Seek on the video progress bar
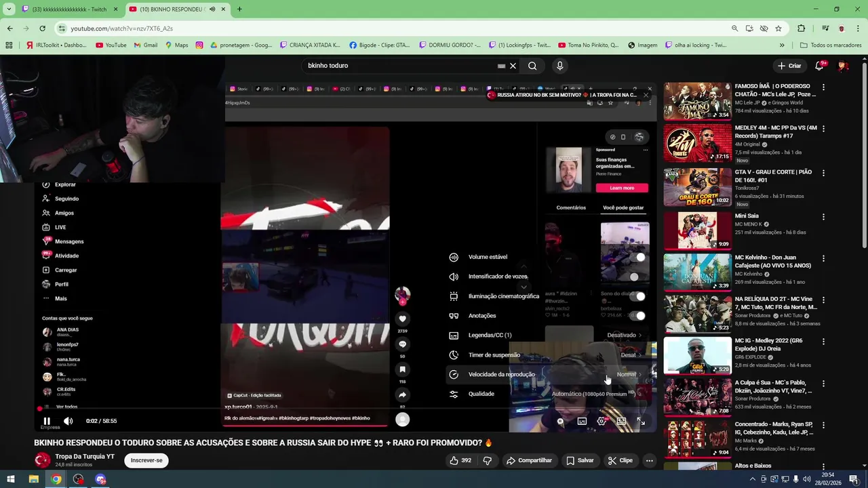 pyautogui.click(x=346, y=409)
